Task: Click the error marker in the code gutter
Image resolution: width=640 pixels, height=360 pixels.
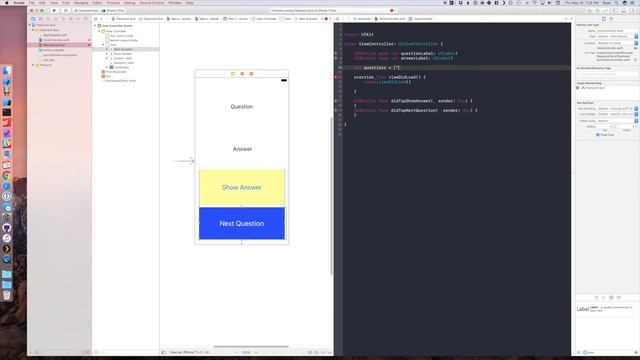Action: pos(336,77)
